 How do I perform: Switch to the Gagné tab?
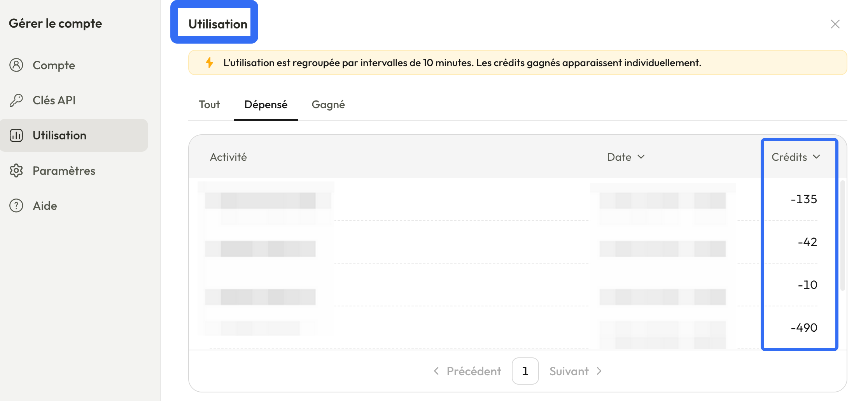(328, 104)
